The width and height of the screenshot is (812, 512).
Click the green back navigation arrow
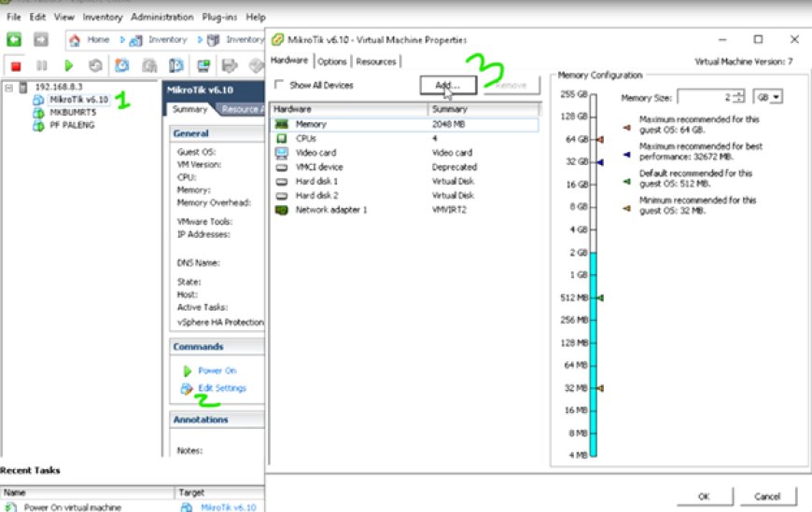14,39
